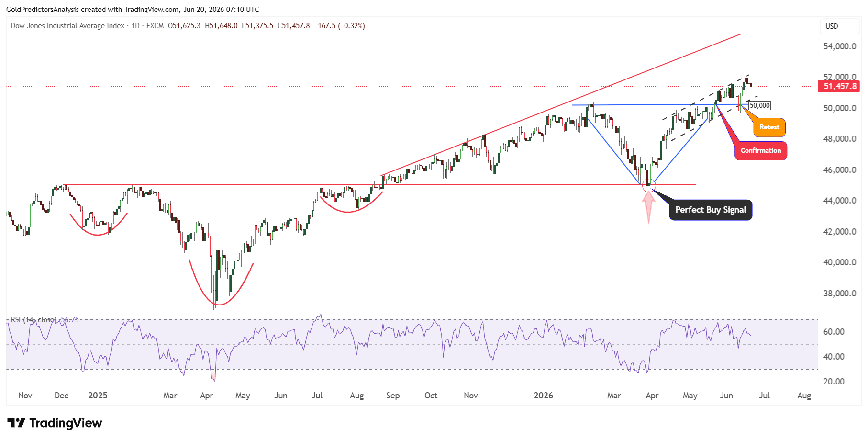Click the 46,000.0 price axis label
868x441 pixels.
[840, 170]
